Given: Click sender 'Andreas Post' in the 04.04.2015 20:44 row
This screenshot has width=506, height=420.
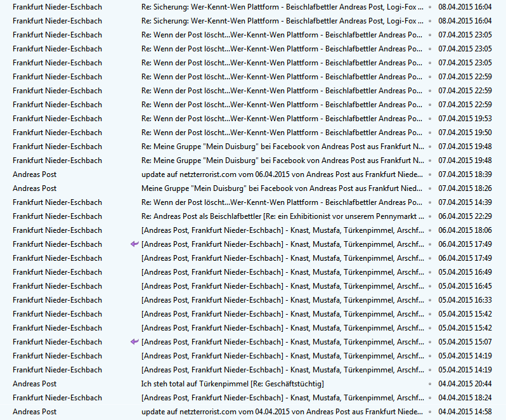Looking at the screenshot, I should point(34,384).
